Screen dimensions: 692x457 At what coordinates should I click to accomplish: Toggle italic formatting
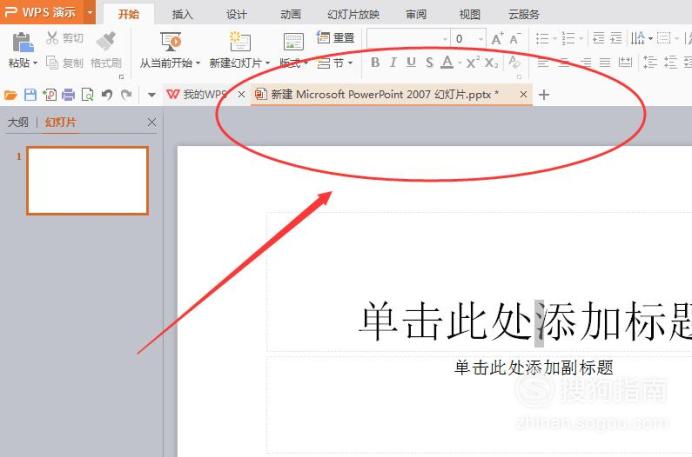click(393, 63)
